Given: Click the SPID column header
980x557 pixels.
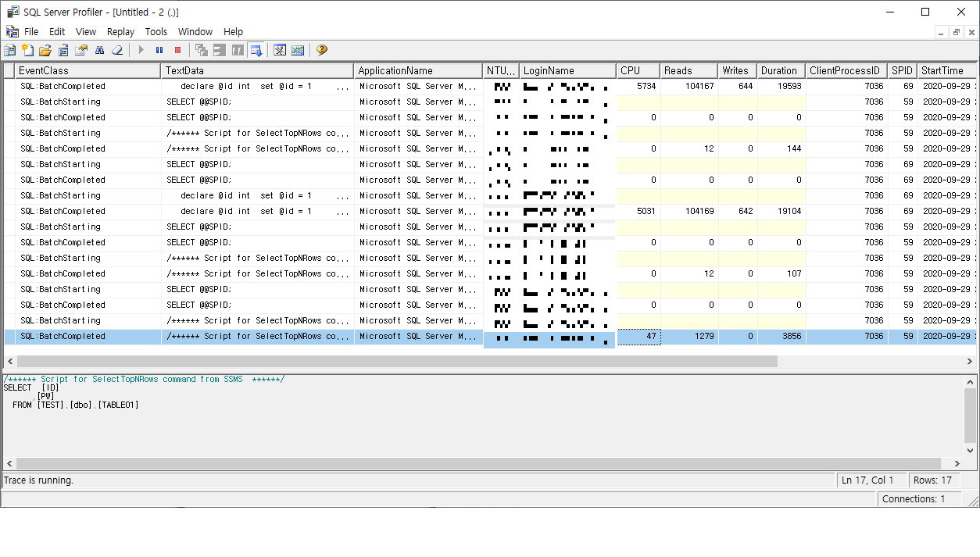Looking at the screenshot, I should click(903, 70).
